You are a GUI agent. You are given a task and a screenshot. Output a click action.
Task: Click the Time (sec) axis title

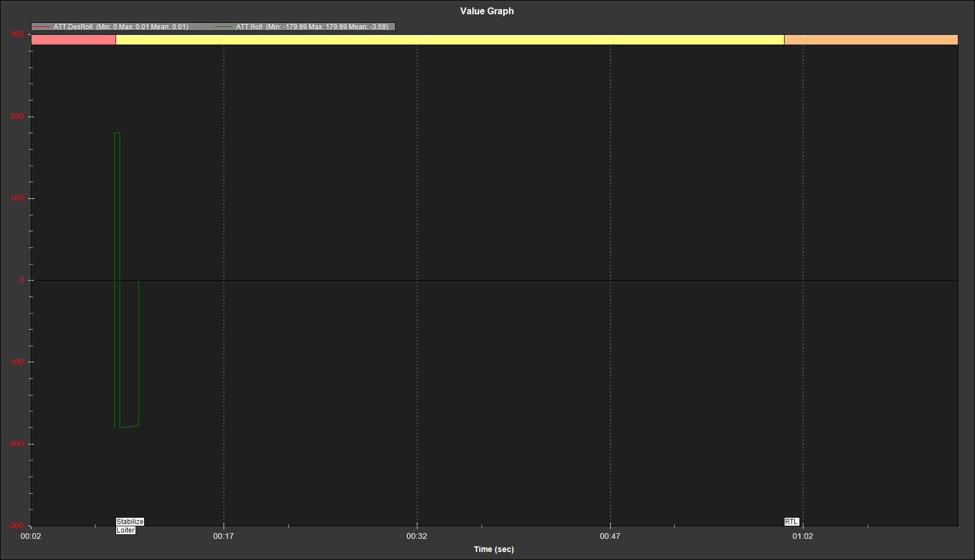[x=494, y=549]
